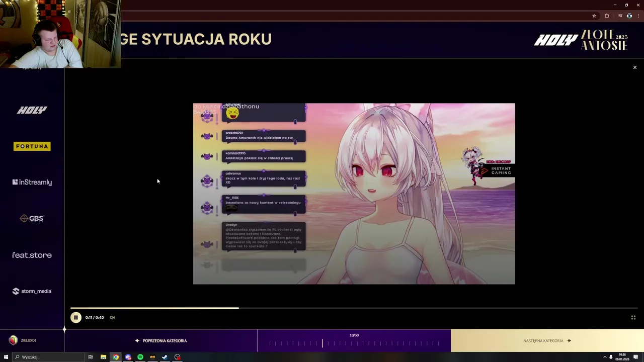
Task: Click the HOLY Złote Antosie 2025 header logo
Action: 581,40
